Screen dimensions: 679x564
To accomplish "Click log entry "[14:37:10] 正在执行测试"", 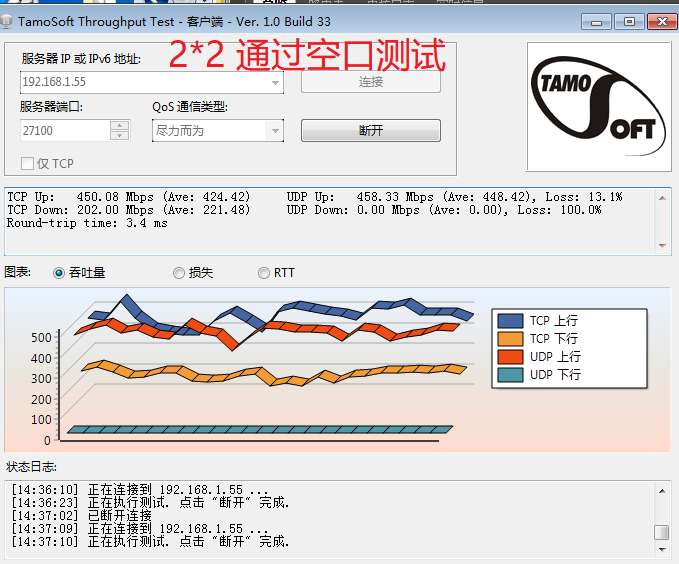I will click(x=150, y=541).
